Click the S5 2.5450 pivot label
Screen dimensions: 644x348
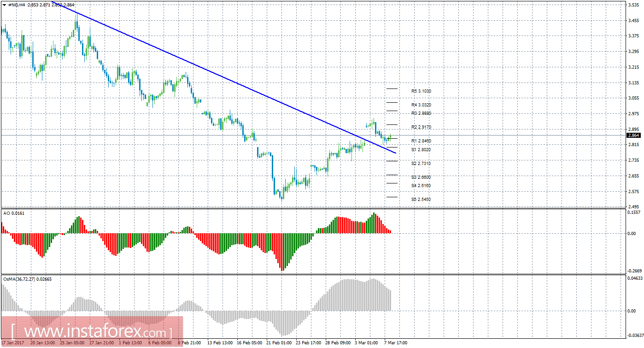pos(421,200)
